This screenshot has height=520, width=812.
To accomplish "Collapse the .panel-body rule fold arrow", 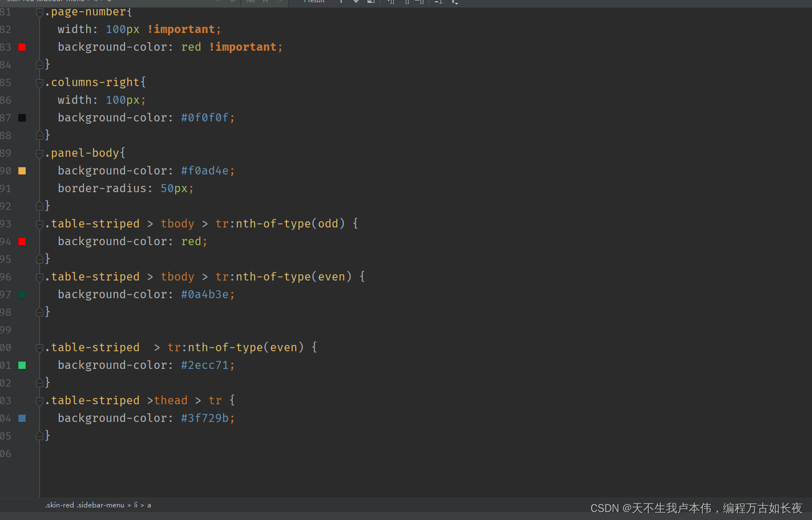I will [x=39, y=153].
